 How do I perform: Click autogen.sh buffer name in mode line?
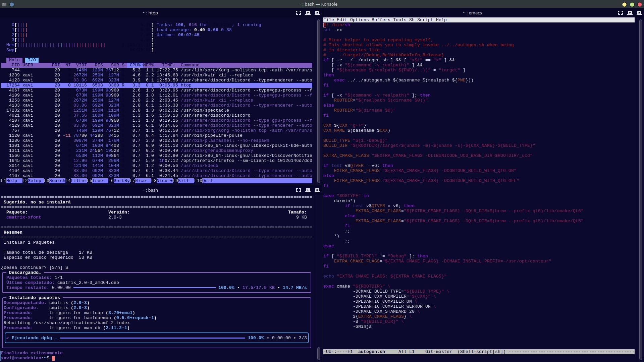click(372, 352)
